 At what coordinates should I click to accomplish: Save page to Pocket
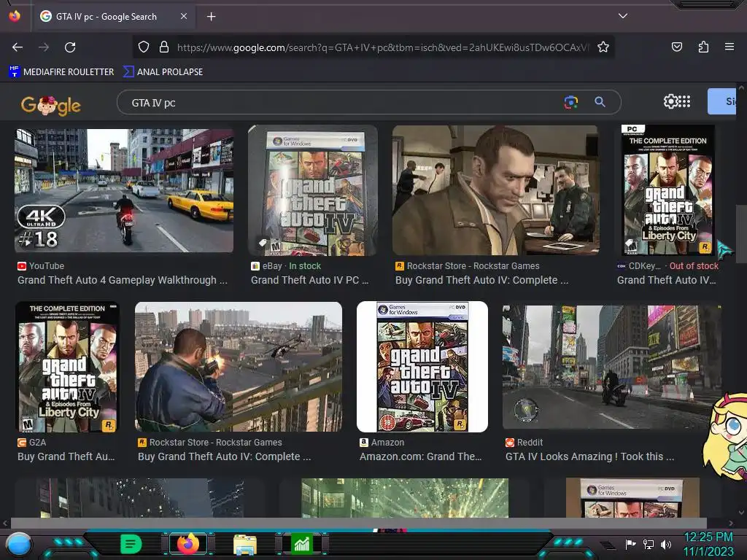tap(677, 47)
